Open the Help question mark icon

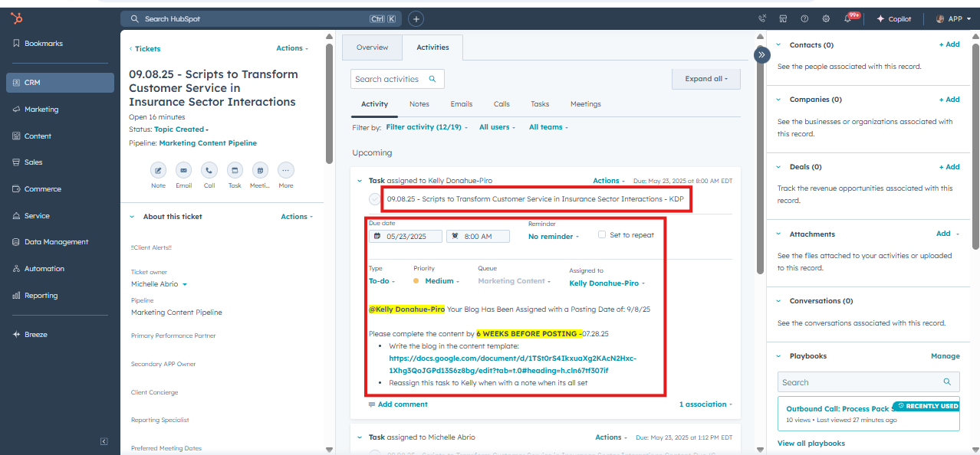click(804, 18)
